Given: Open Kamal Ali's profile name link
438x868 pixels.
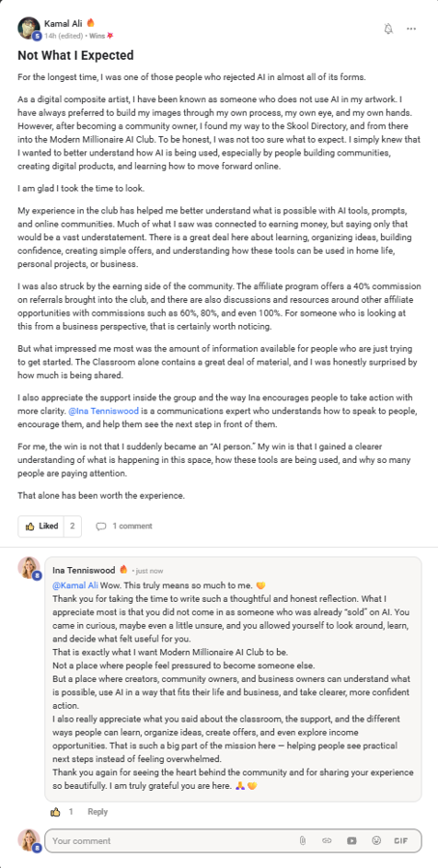Looking at the screenshot, I should [63, 23].
